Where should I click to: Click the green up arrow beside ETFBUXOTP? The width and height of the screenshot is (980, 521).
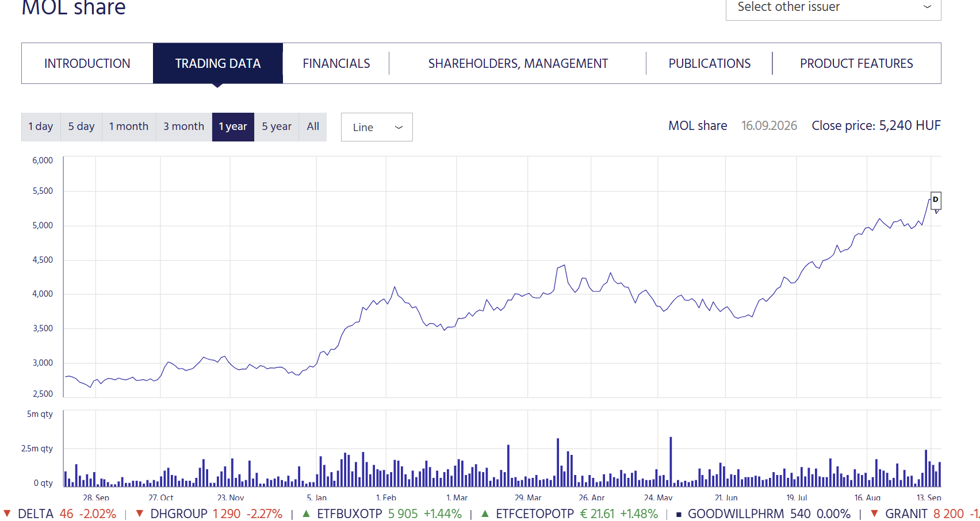coord(306,514)
